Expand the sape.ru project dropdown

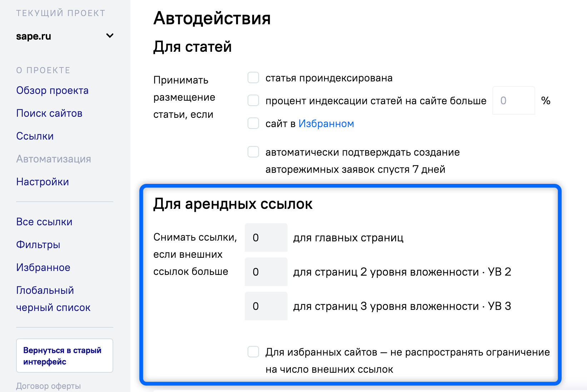(x=110, y=36)
